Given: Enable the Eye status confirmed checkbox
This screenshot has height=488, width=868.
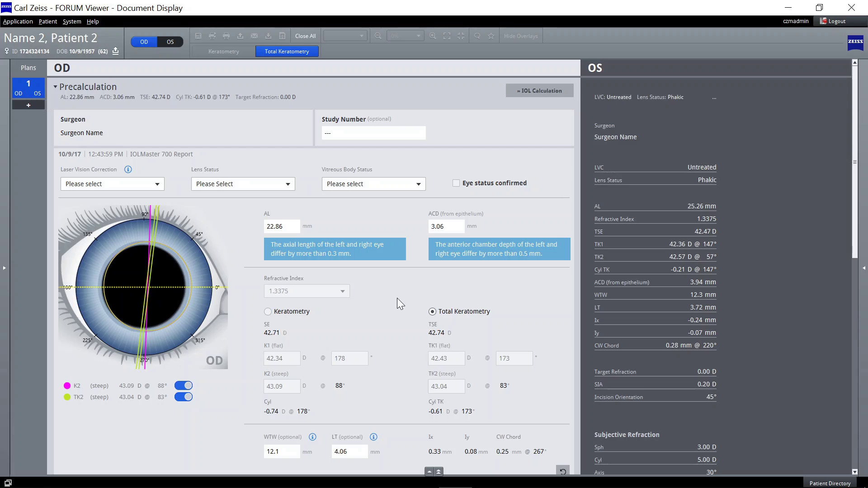Looking at the screenshot, I should [x=457, y=183].
